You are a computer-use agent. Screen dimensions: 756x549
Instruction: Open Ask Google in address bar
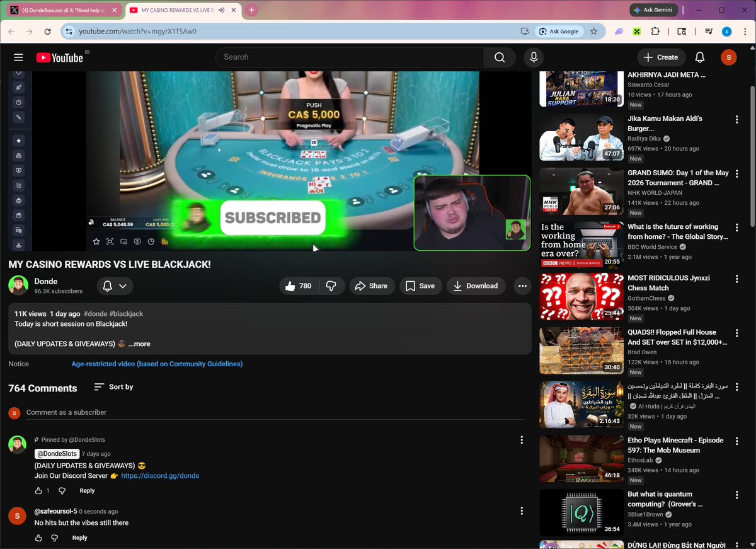(558, 32)
